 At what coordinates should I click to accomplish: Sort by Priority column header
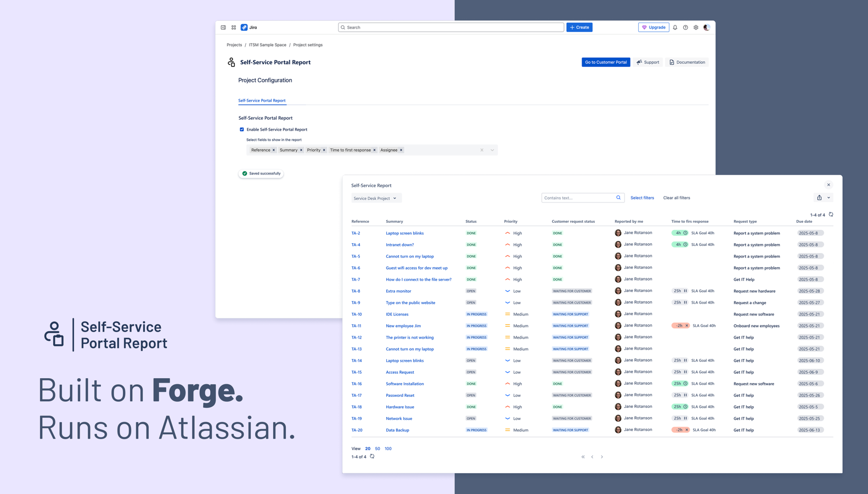click(511, 221)
